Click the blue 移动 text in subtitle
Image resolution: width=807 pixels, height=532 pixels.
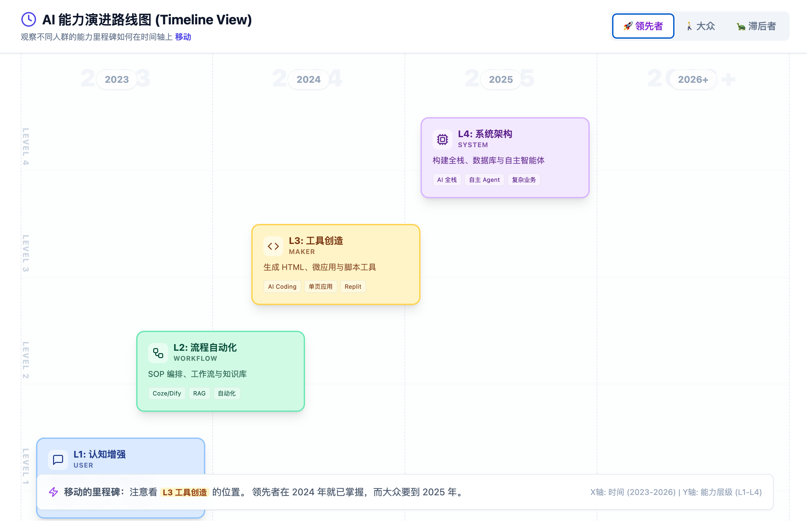[x=183, y=37]
